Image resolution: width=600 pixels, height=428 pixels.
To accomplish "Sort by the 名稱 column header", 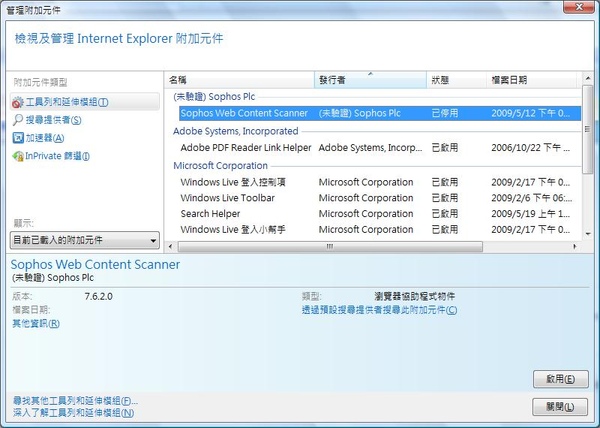I will click(240, 80).
